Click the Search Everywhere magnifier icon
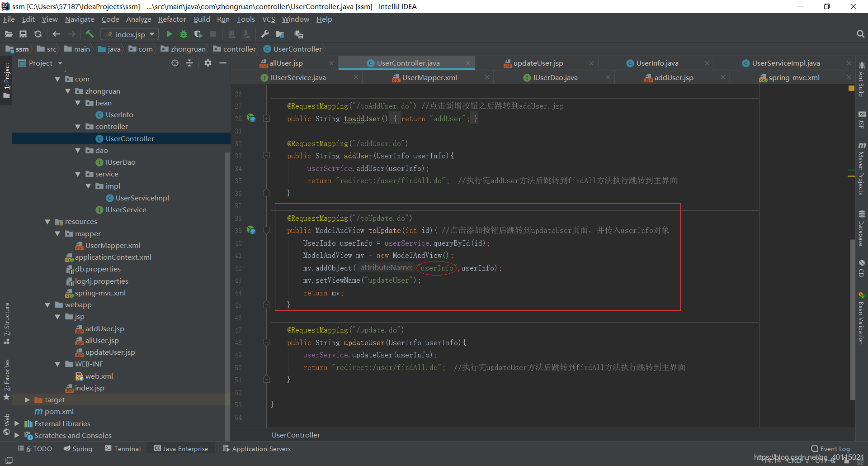Viewport: 868px width, 466px height. (860, 34)
